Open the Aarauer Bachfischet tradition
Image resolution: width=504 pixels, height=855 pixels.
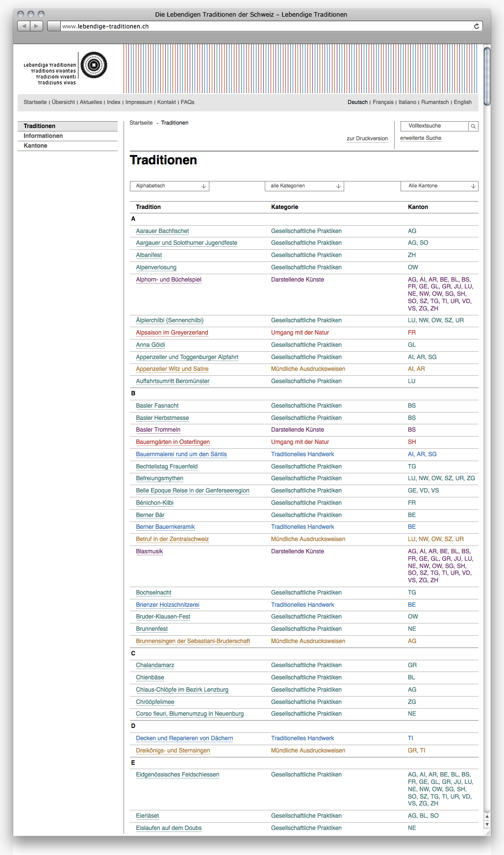tap(162, 231)
